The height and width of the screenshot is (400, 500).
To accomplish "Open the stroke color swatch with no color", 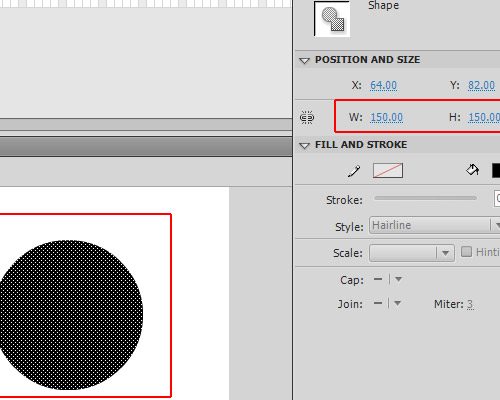I will (x=388, y=171).
